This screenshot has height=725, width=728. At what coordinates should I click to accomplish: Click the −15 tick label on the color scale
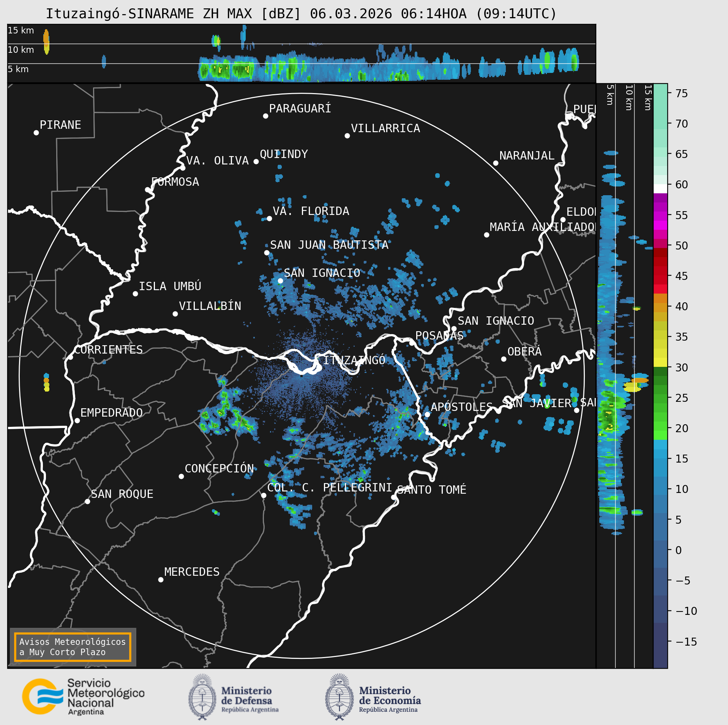click(x=687, y=641)
